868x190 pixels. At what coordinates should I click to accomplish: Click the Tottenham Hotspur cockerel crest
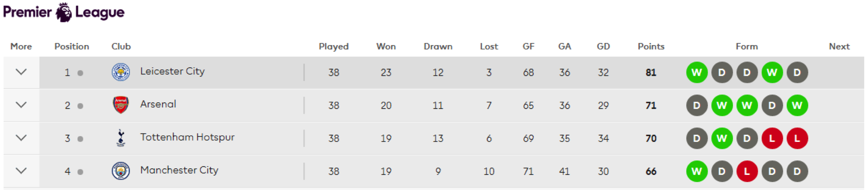tap(121, 138)
